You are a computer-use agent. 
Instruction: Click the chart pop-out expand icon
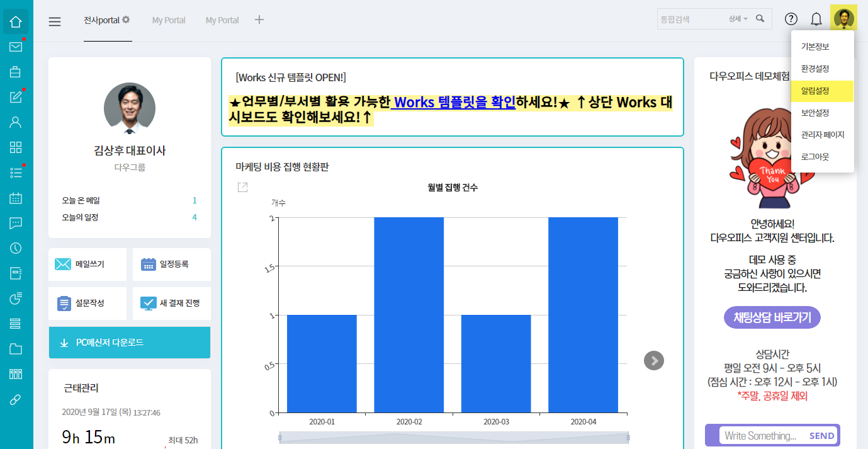pos(242,187)
